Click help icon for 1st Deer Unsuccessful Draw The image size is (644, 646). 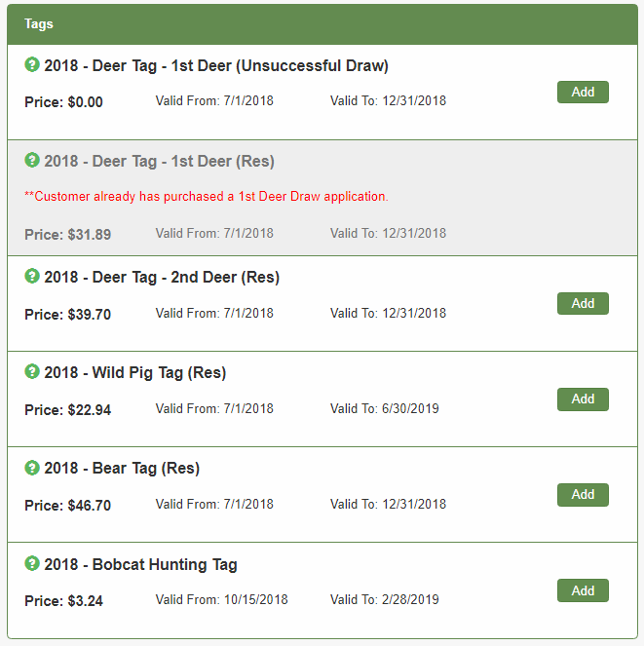click(32, 65)
